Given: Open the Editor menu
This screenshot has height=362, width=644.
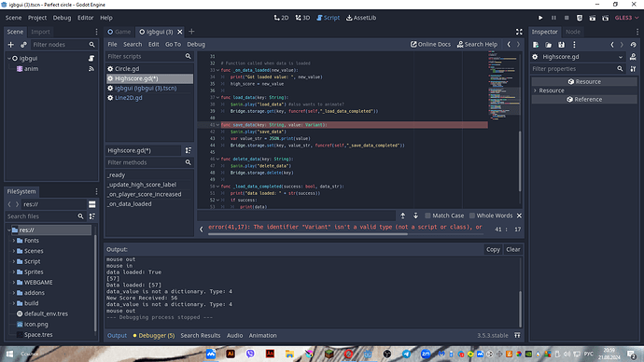Looking at the screenshot, I should pos(86,18).
